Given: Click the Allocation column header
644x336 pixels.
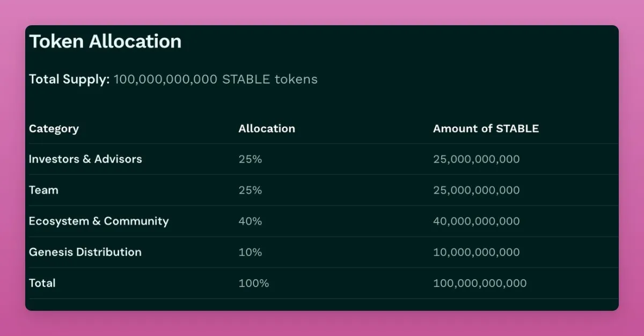Looking at the screenshot, I should point(267,129).
